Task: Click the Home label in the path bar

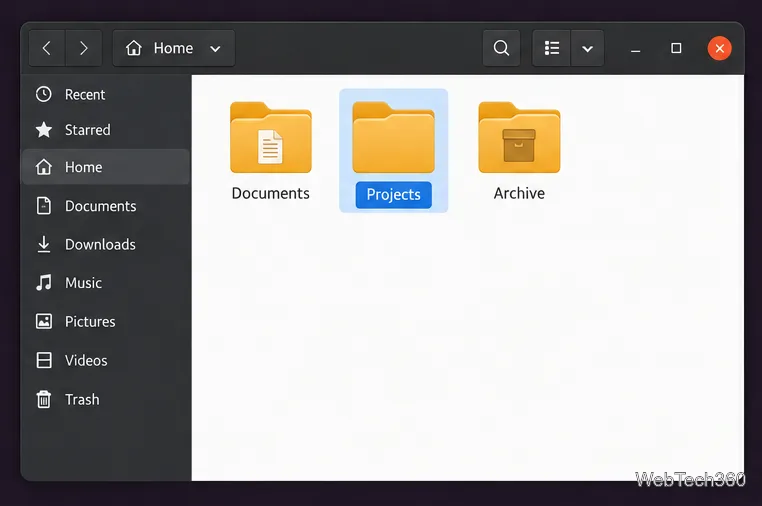Action: [x=173, y=48]
